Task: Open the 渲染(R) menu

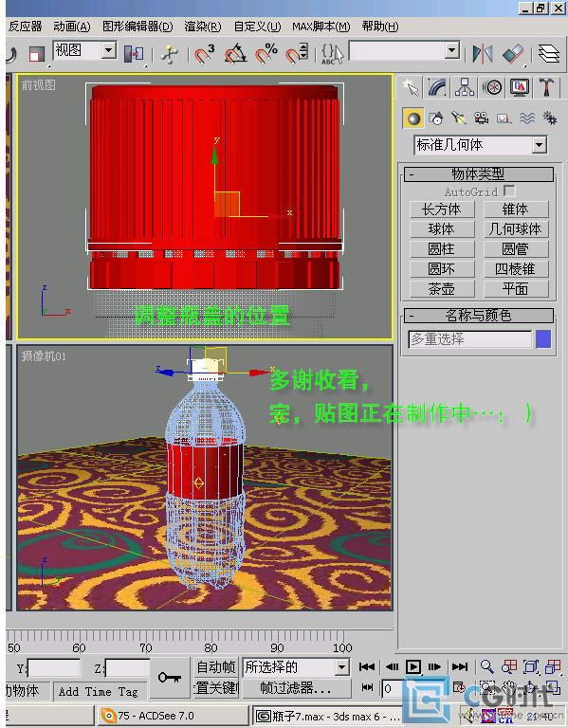Action: (x=203, y=27)
